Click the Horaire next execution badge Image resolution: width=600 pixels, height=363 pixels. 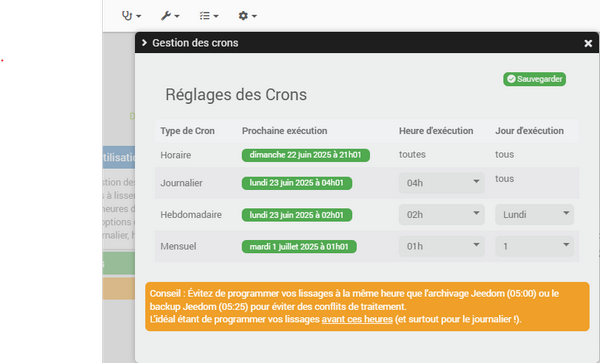coord(306,155)
